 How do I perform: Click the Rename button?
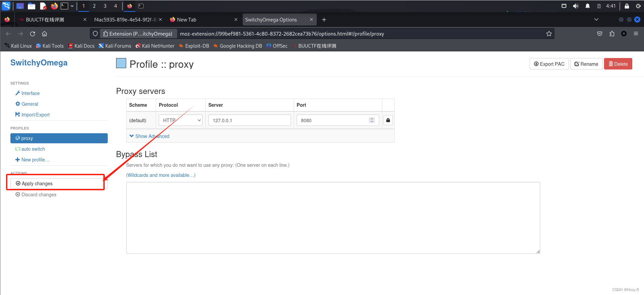pos(586,64)
